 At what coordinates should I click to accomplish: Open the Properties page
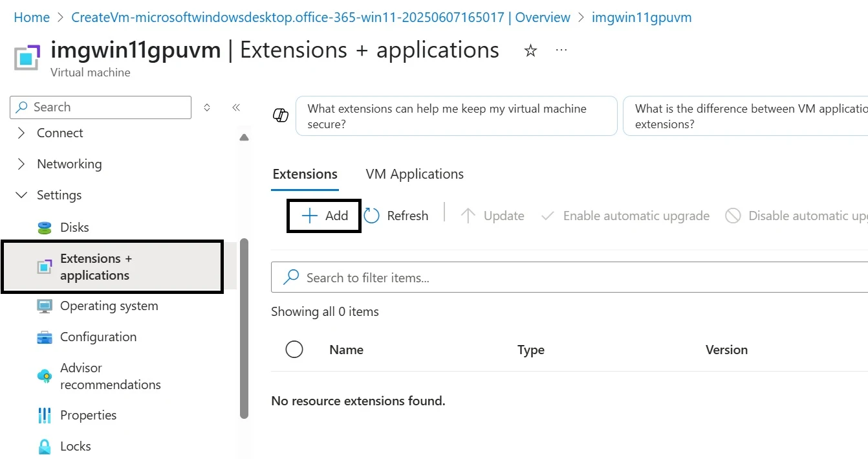(x=88, y=416)
